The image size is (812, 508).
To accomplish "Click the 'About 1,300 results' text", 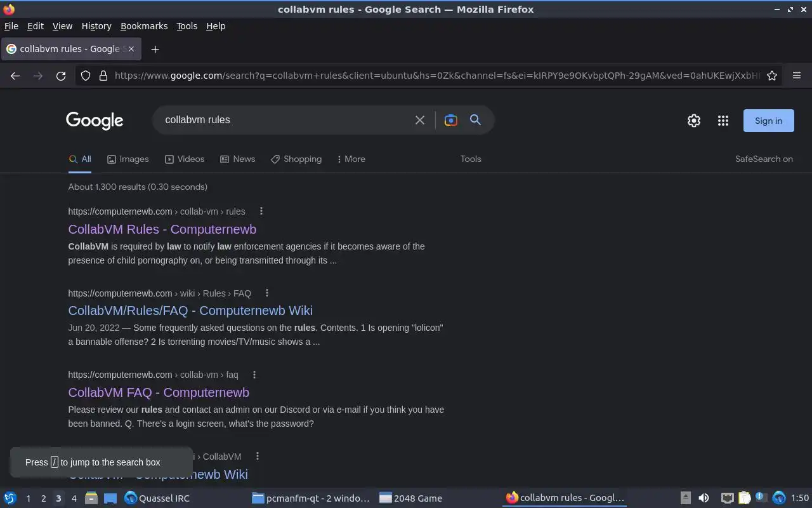I will (138, 187).
